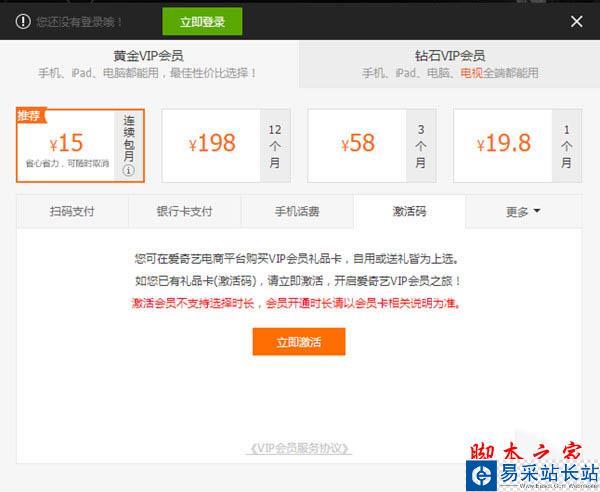This screenshot has height=492, width=600.
Task: Click text 您可在爱奇艺电商平台购买VIP会员礼品卡
Action: click(x=238, y=259)
